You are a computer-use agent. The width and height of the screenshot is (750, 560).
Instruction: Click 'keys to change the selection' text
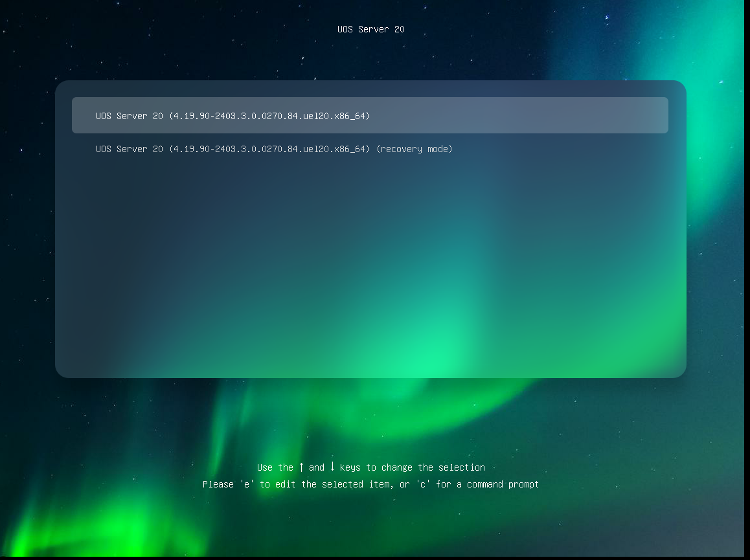412,467
